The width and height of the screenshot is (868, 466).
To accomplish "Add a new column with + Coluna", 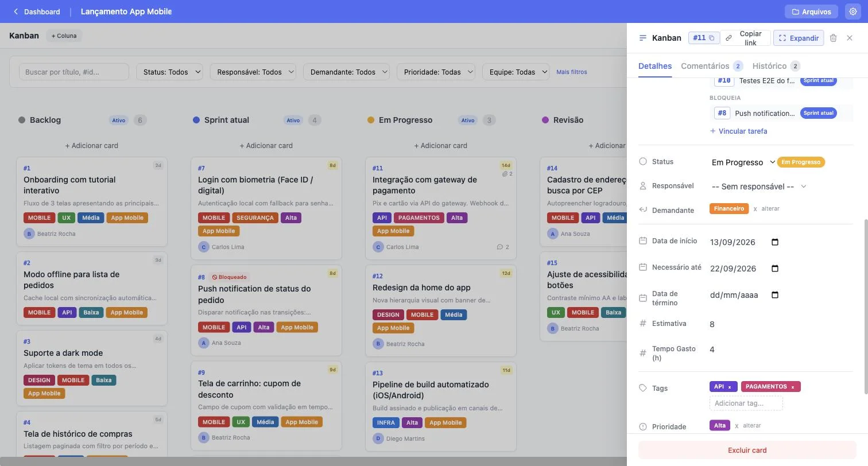I will 64,36.
